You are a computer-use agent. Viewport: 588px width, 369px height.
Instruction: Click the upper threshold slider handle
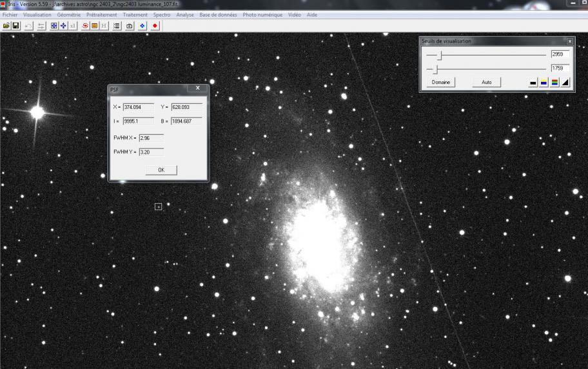[440, 55]
